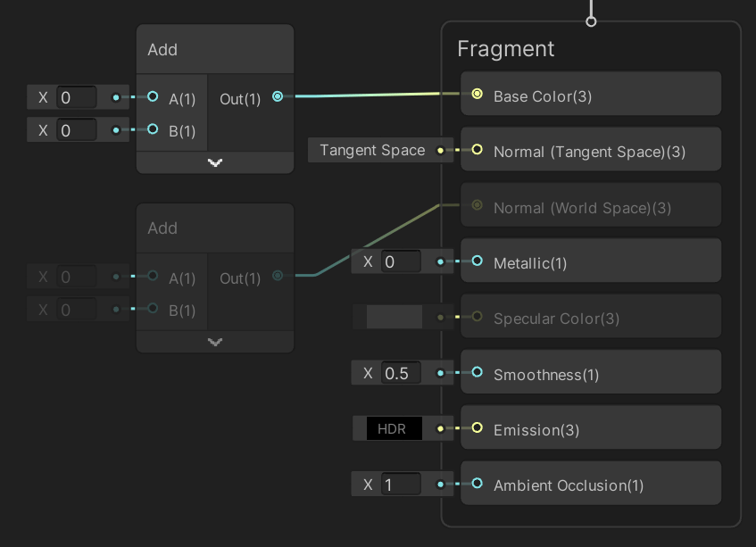Image resolution: width=756 pixels, height=547 pixels.
Task: Open the HDR Emission color picker
Action: (x=393, y=428)
